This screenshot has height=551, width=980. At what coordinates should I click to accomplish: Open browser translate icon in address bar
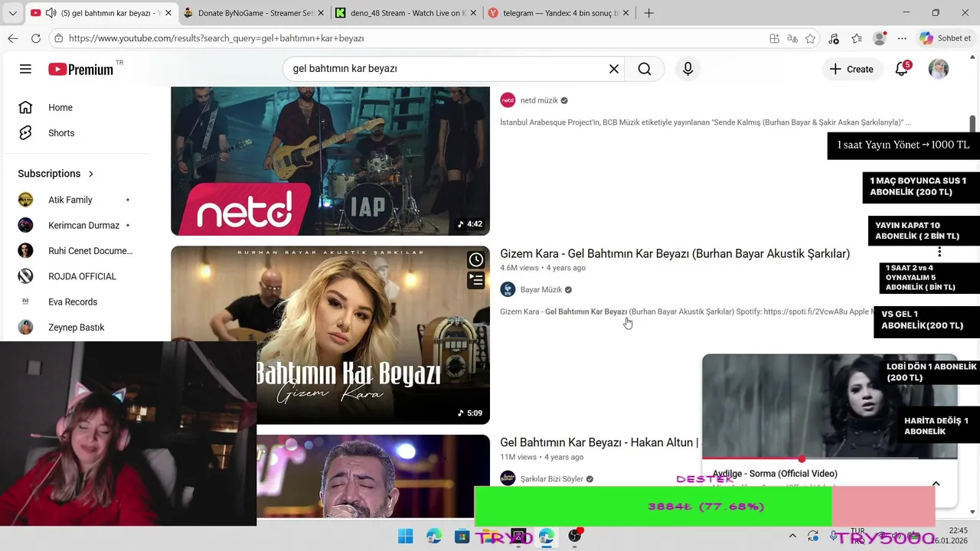click(792, 38)
